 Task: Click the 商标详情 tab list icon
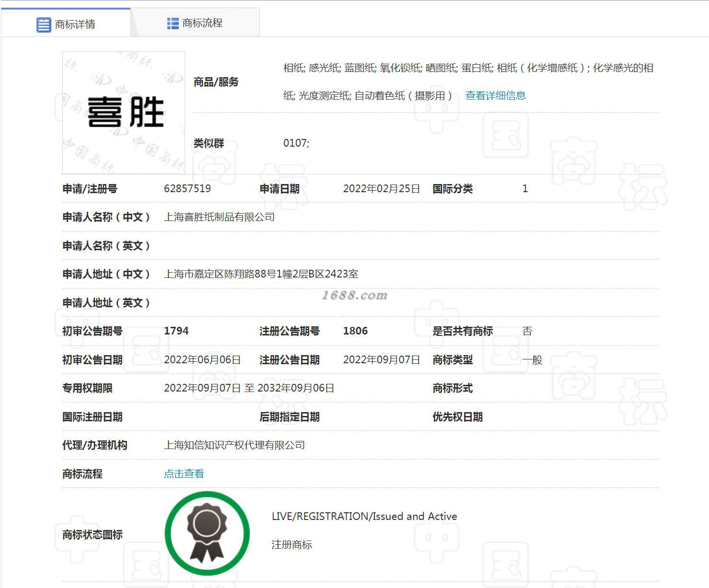tap(44, 24)
